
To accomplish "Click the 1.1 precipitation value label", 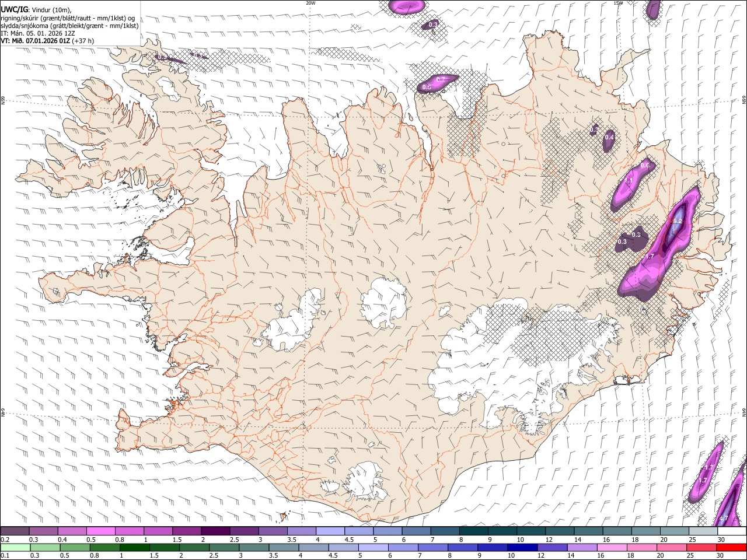I will point(629,181).
